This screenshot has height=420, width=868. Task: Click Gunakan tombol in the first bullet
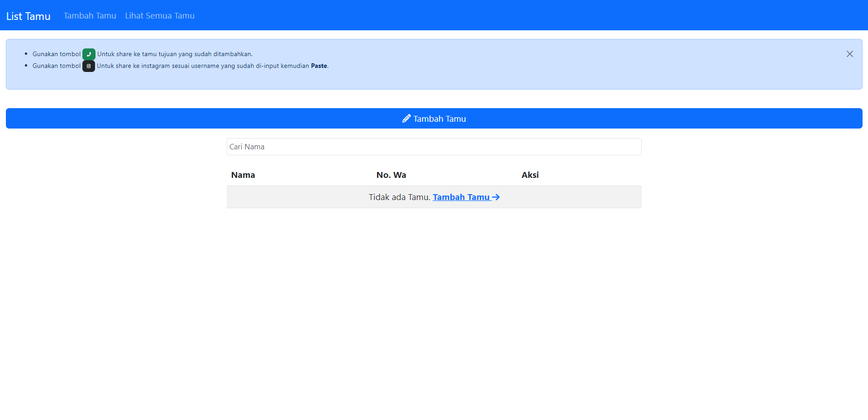[x=57, y=54]
